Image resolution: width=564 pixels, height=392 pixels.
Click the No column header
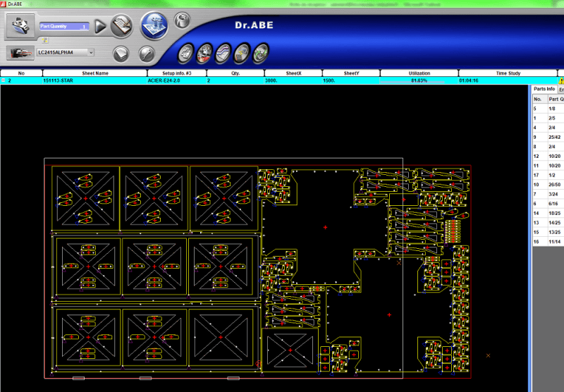(21, 73)
